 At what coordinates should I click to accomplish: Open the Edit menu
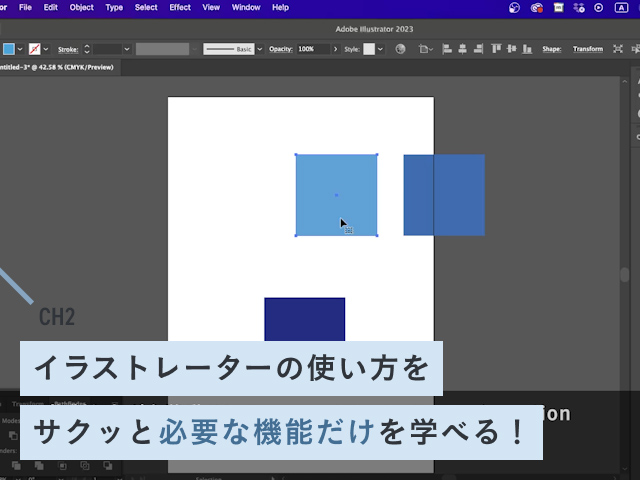coord(51,7)
